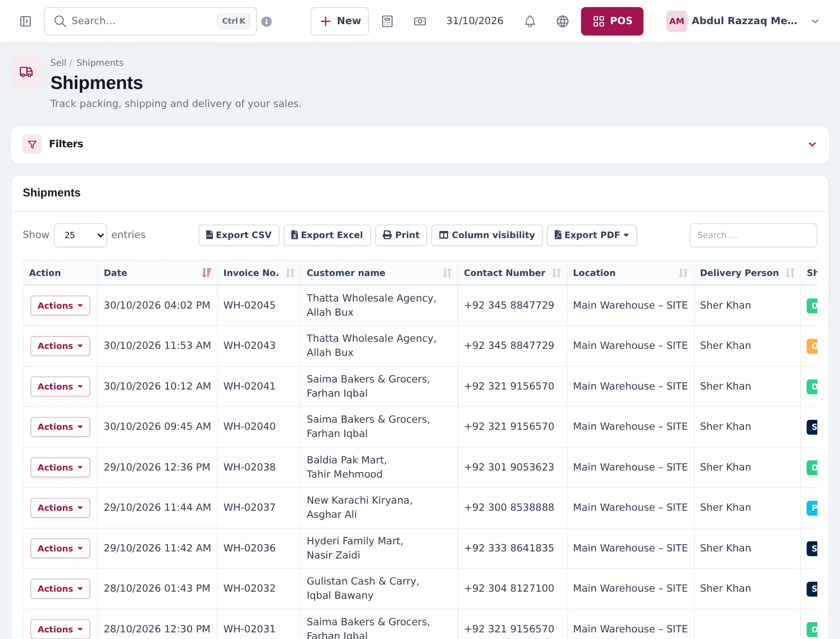Sort by Contact Number column icon
840x639 pixels.
pos(557,273)
